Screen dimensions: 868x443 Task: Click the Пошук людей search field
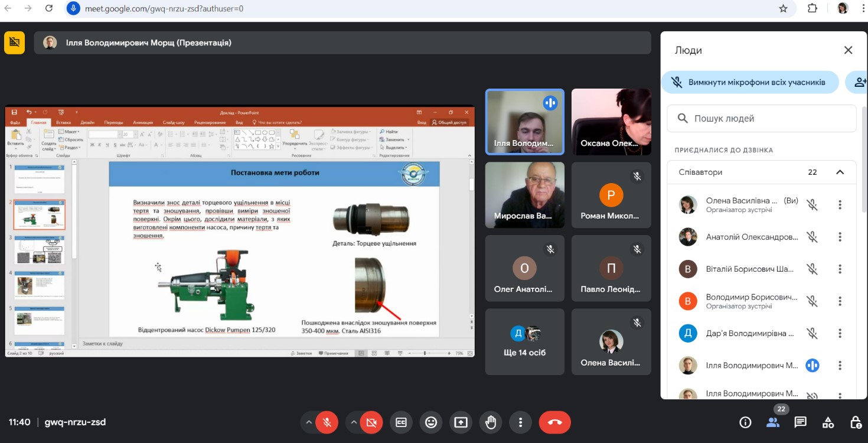click(768, 119)
